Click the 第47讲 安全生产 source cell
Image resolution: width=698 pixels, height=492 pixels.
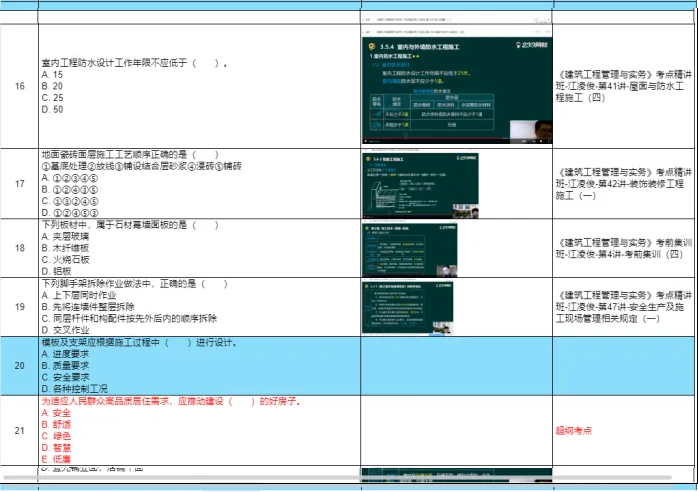[625, 307]
